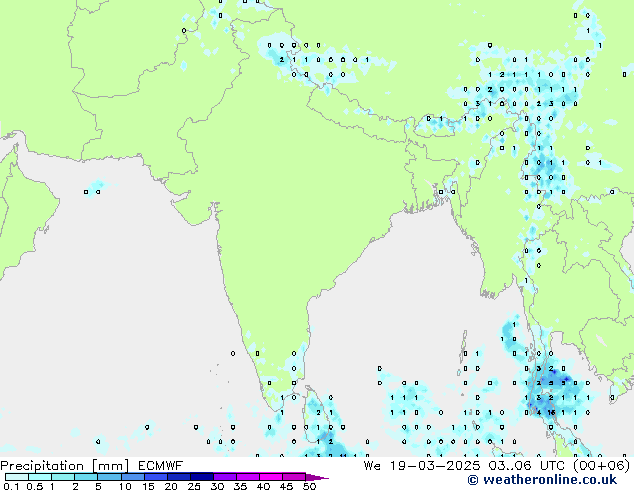
Task: Click the '16' precipitation value on map
Action: (551, 412)
